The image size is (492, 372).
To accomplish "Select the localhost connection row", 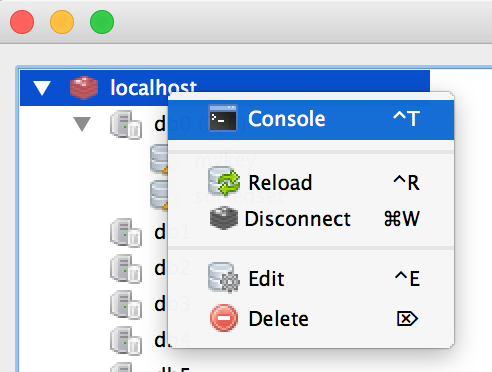I will click(225, 88).
